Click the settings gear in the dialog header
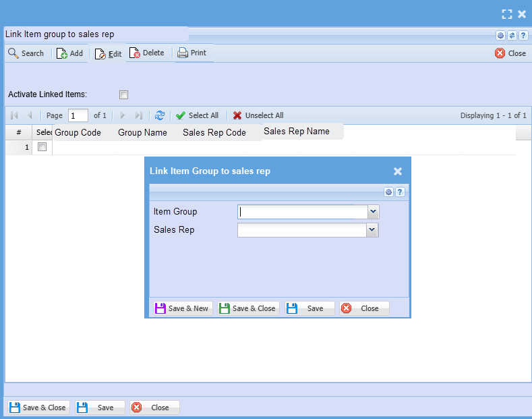 pyautogui.click(x=388, y=192)
